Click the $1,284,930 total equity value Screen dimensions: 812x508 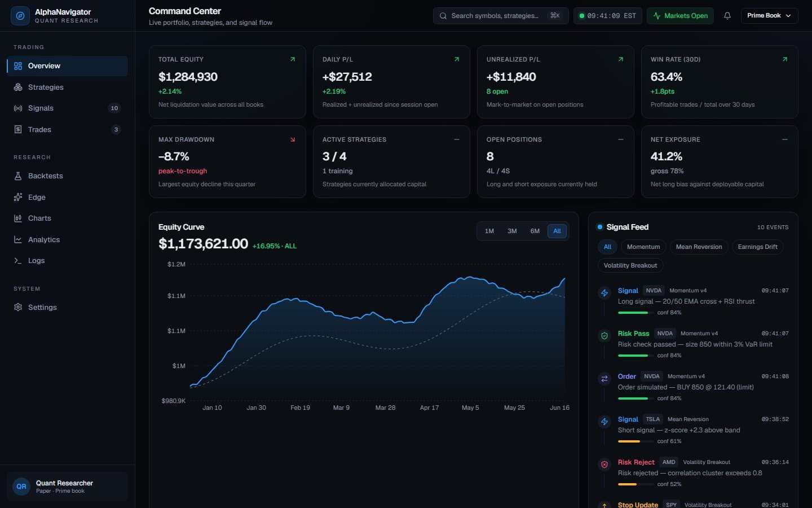pos(188,77)
